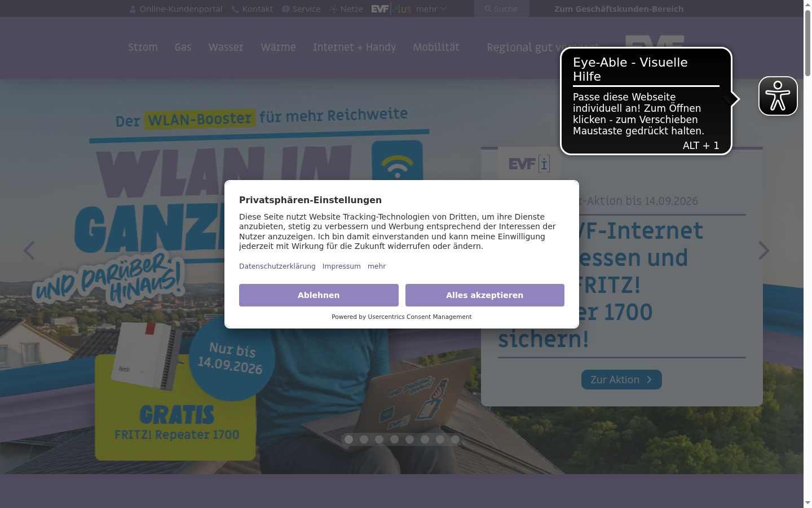Open the Gas menu
Image resolution: width=812 pixels, height=508 pixels.
[x=183, y=47]
